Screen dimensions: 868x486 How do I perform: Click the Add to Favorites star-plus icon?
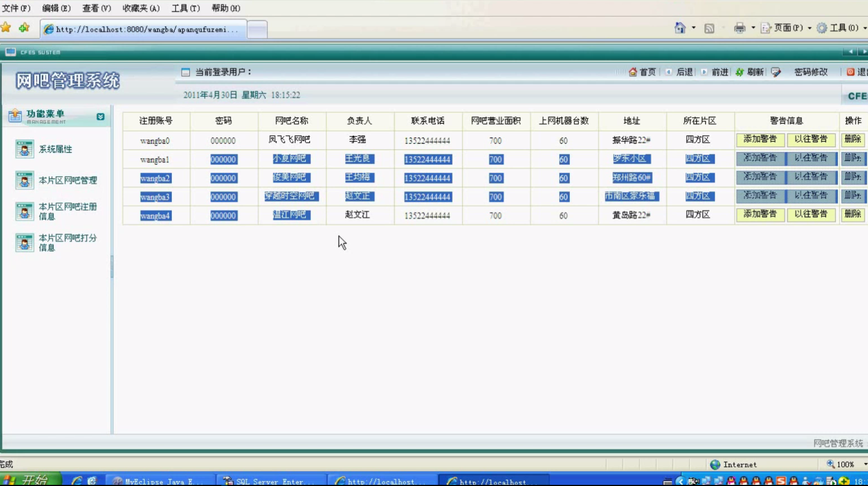(24, 27)
